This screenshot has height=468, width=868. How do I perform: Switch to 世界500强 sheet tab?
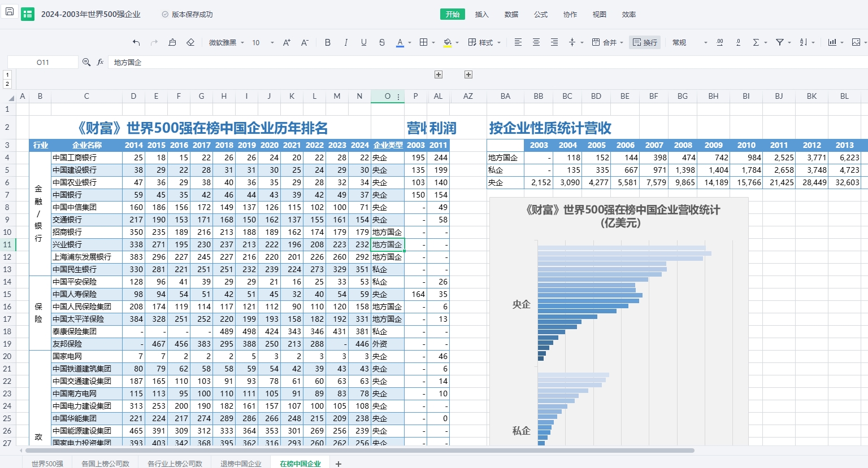click(47, 463)
